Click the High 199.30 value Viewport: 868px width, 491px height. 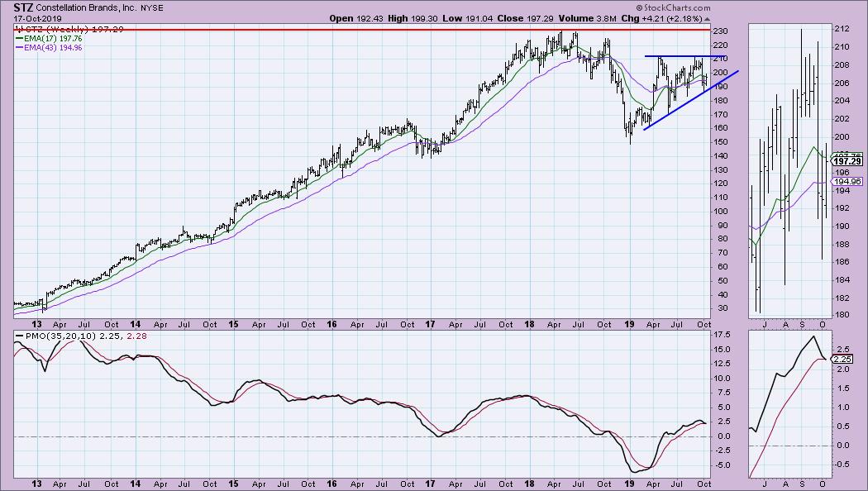413,18
